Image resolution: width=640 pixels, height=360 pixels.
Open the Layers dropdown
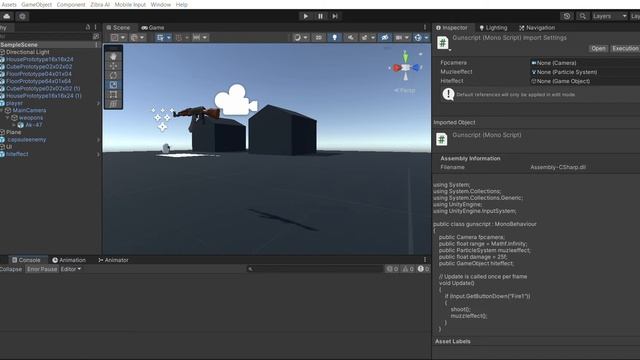coord(609,16)
